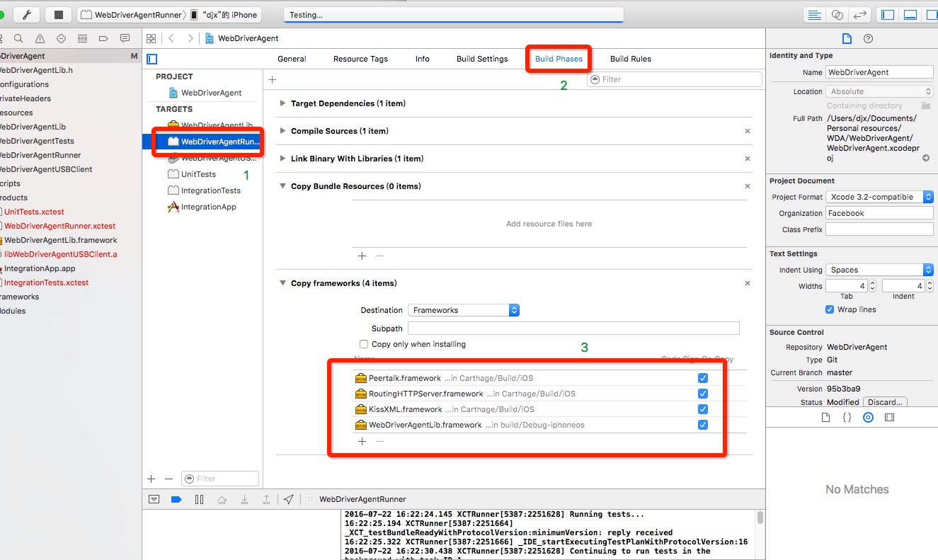938x560 pixels.
Task: Toggle the Wrap lines checkbox
Action: point(830,309)
